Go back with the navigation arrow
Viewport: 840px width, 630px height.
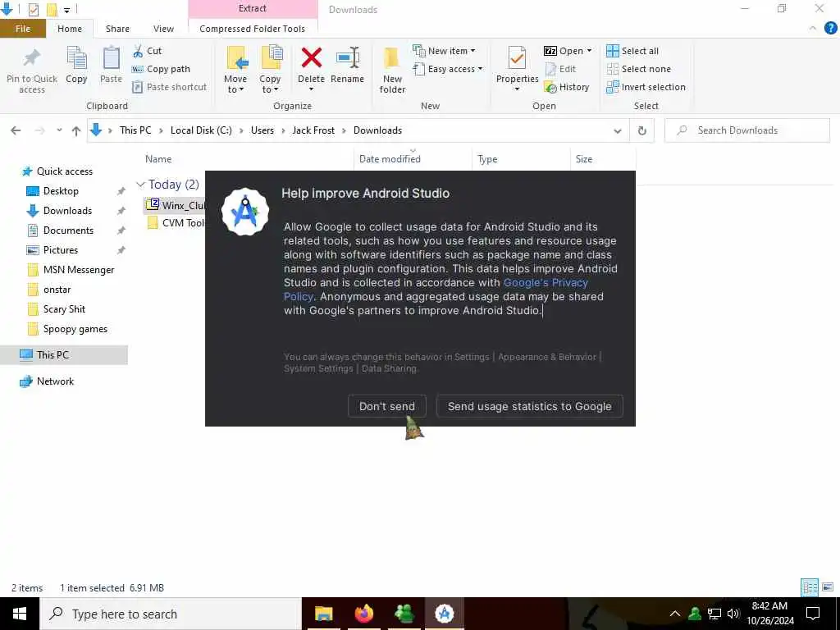[16, 130]
